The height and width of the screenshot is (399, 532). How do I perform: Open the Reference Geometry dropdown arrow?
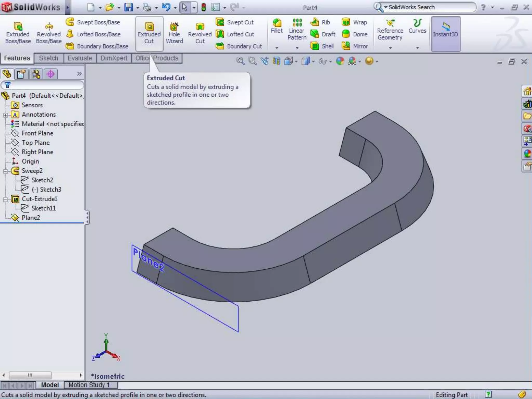[390, 48]
